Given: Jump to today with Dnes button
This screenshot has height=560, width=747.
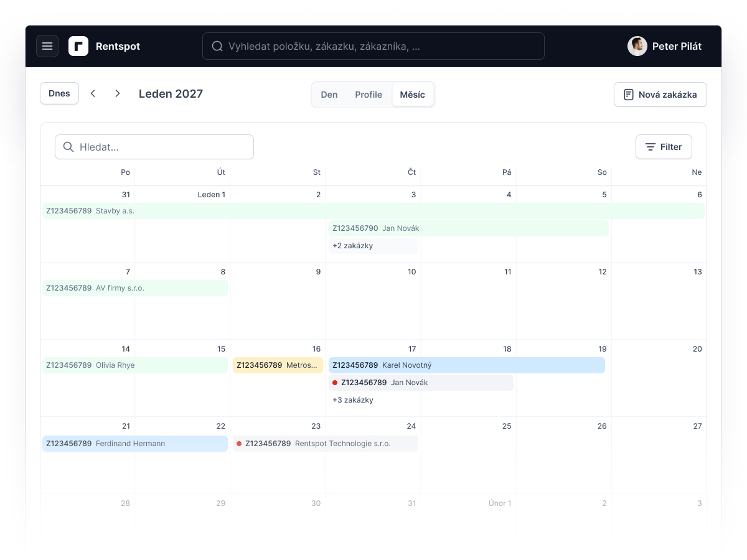Looking at the screenshot, I should pos(59,93).
